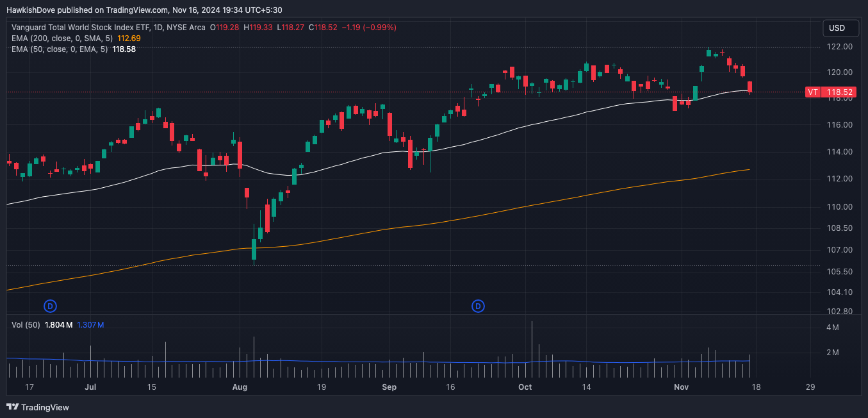868x418 pixels.
Task: Click the 105.50 price axis label
Action: pos(840,272)
